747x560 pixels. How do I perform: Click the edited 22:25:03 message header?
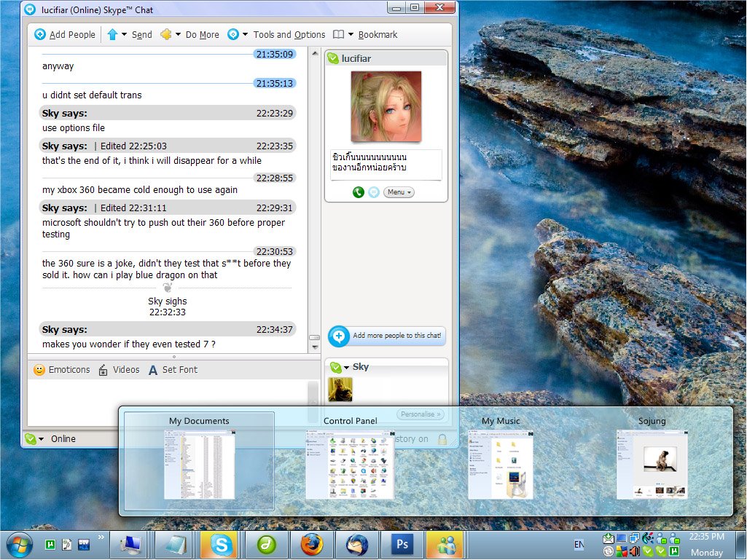click(167, 146)
